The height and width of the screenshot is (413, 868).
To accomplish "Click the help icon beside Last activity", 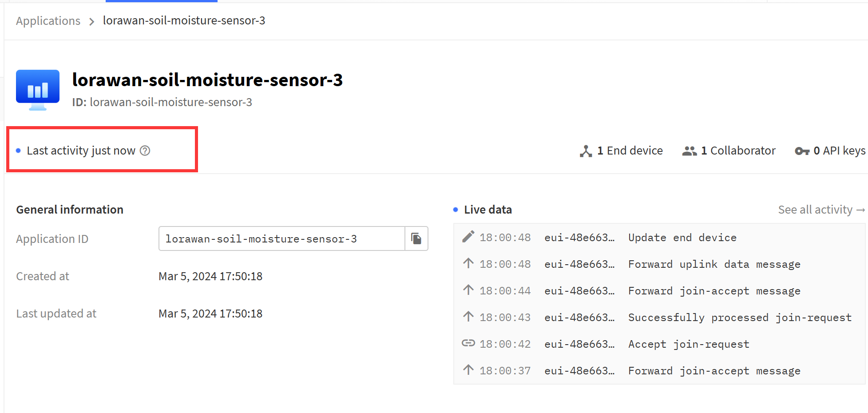I will 145,151.
